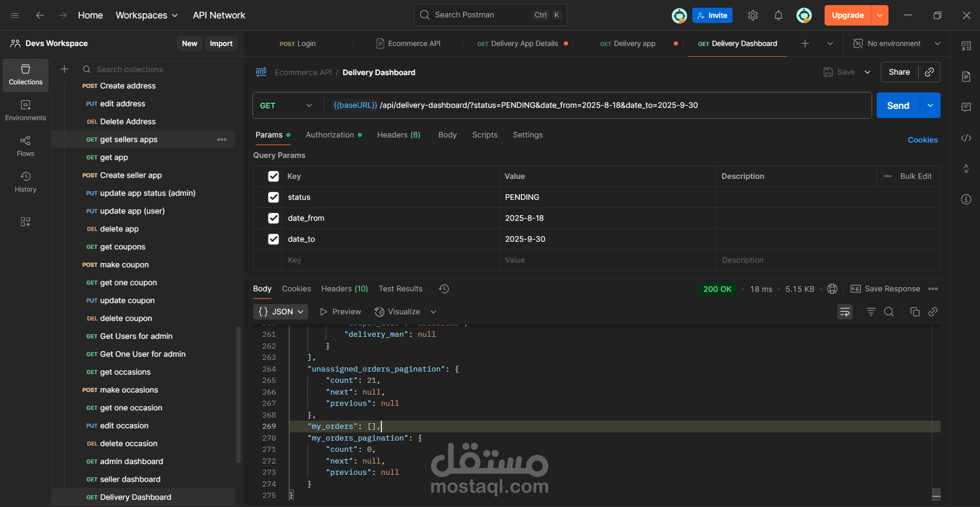This screenshot has width=980, height=507.
Task: Click the Import button
Action: (221, 43)
